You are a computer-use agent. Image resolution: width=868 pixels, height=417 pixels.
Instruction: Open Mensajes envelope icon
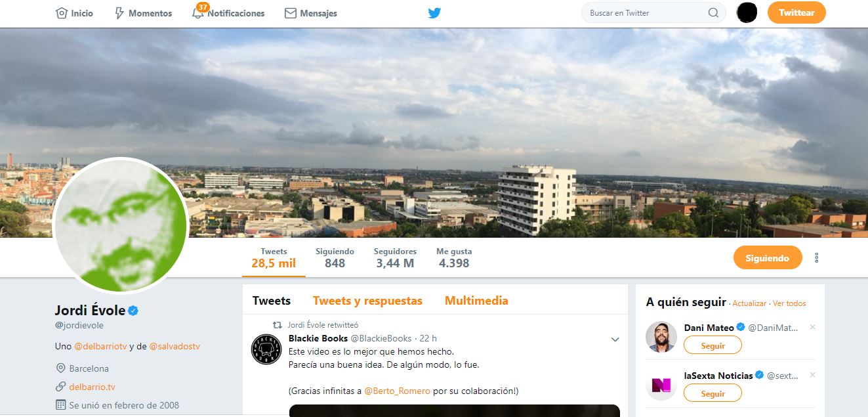291,13
